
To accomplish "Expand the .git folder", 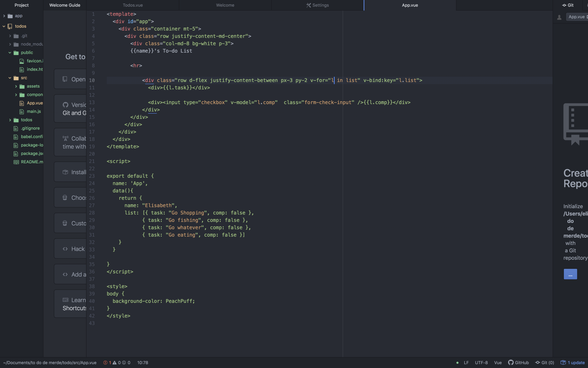I will coord(10,36).
